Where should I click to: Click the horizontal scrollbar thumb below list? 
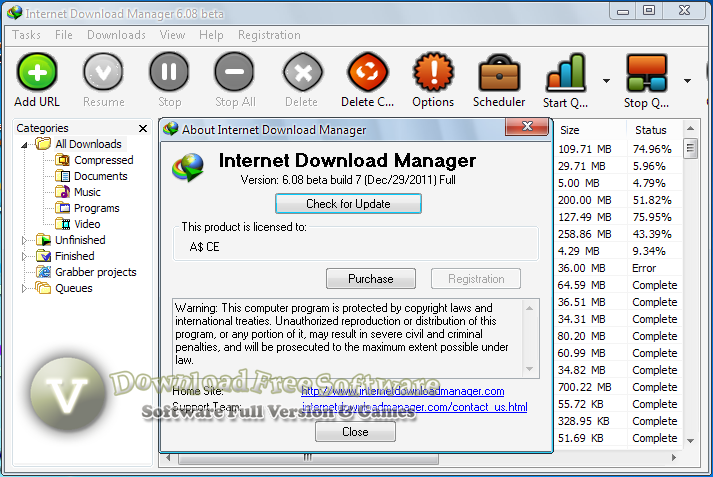(x=308, y=457)
